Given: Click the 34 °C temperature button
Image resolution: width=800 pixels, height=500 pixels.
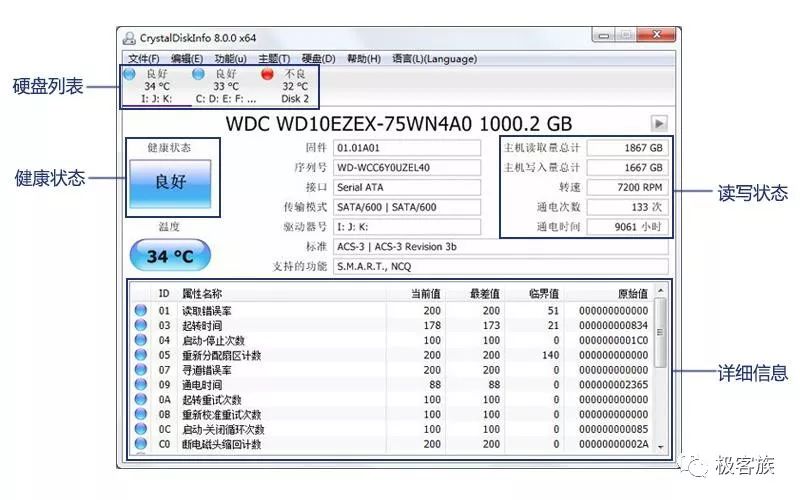Looking at the screenshot, I should pos(170,255).
